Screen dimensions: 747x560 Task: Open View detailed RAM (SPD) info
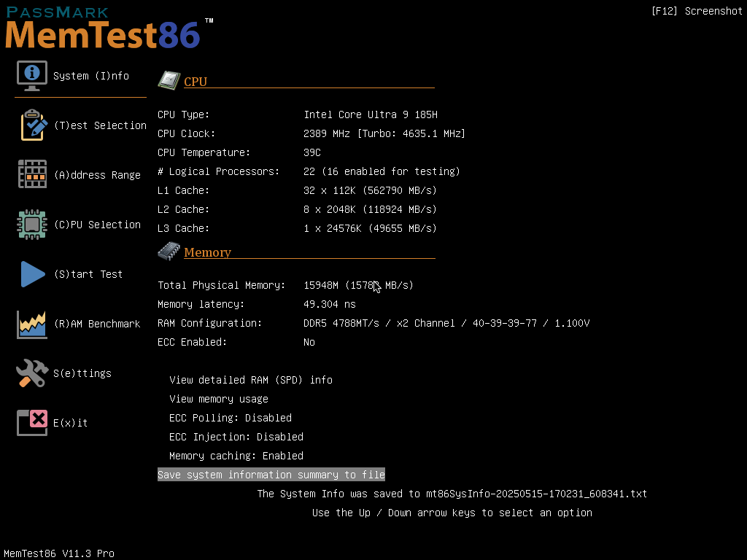[250, 380]
